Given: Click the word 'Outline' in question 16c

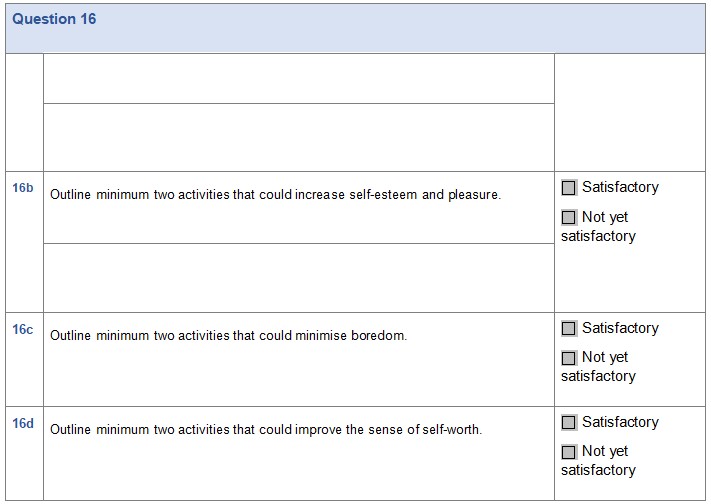Looking at the screenshot, I should (70, 336).
